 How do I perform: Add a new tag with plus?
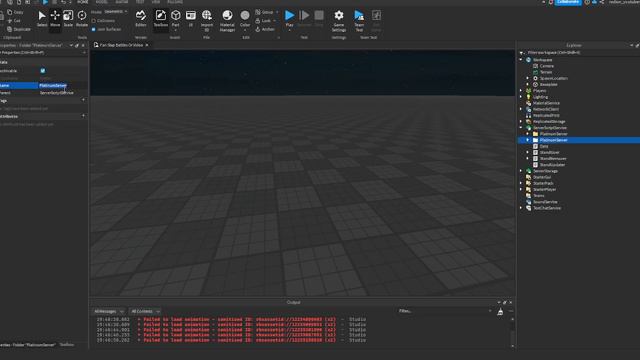pos(84,100)
